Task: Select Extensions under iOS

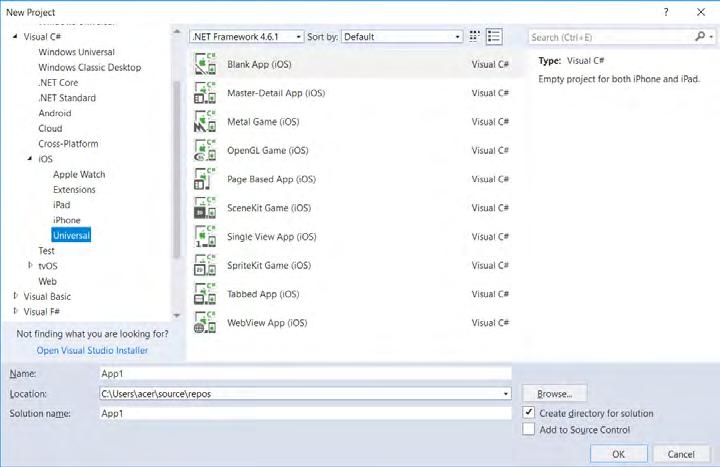Action: (74, 189)
